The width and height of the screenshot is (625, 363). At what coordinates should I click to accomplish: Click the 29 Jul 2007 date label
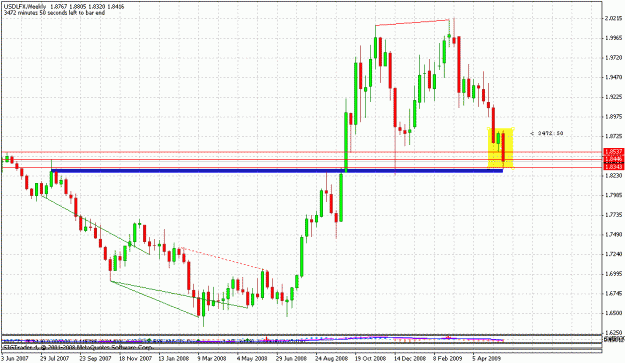[55, 358]
